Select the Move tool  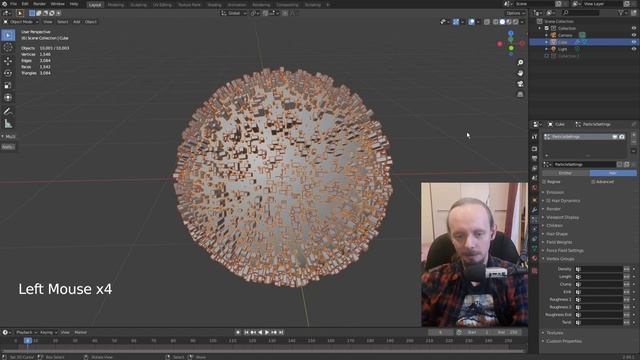8,61
